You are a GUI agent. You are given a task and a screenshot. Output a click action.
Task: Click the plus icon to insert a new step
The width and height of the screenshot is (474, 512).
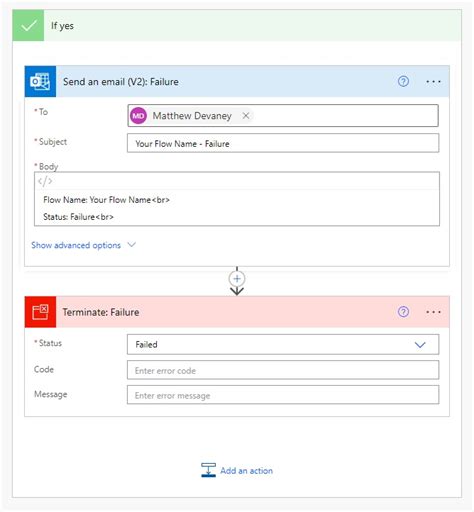(237, 279)
